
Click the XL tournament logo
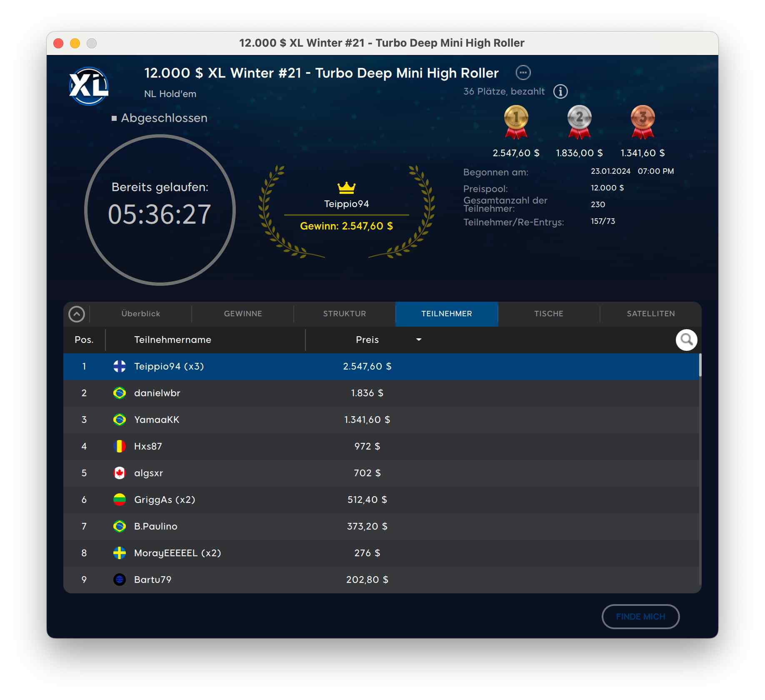pos(89,86)
